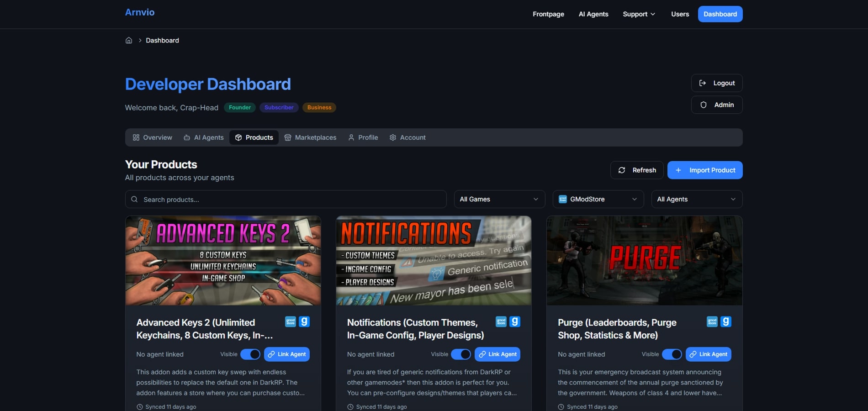Go to Frontpage in top navigation
The image size is (868, 411).
(x=548, y=14)
